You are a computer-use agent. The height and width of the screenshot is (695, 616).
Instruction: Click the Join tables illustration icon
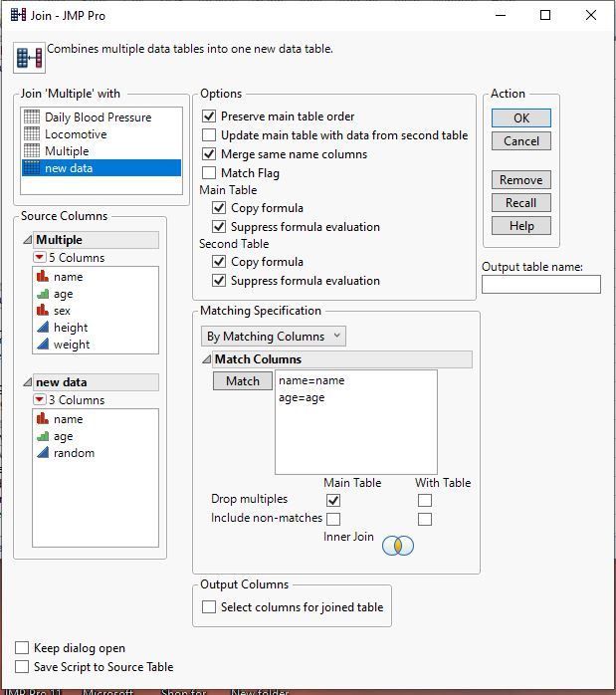click(29, 58)
